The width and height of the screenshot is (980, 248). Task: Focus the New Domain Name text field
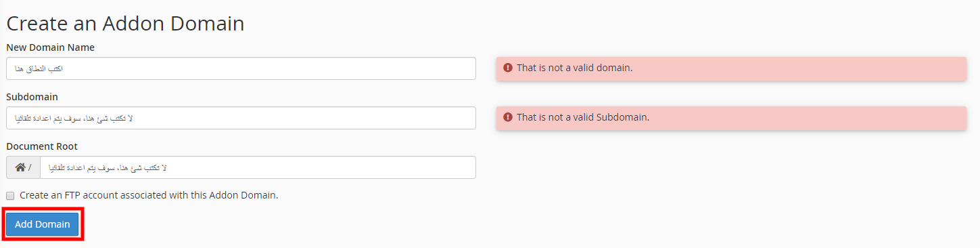click(241, 68)
